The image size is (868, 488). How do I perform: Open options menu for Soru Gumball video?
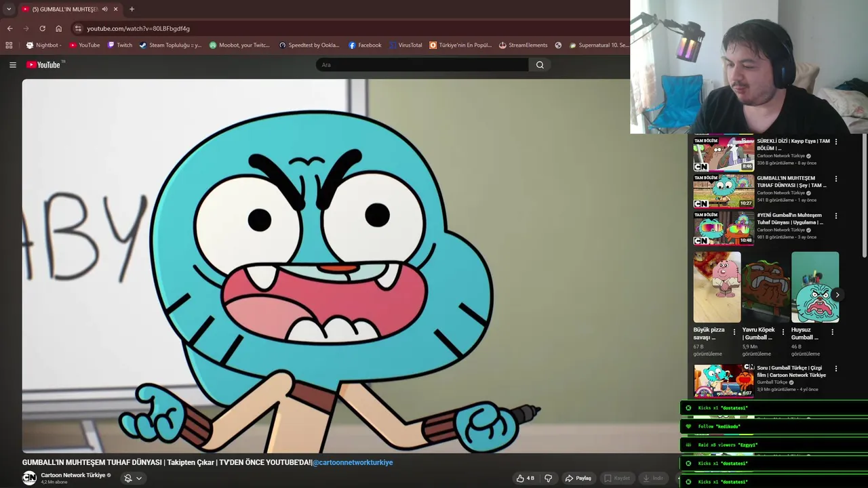835,369
